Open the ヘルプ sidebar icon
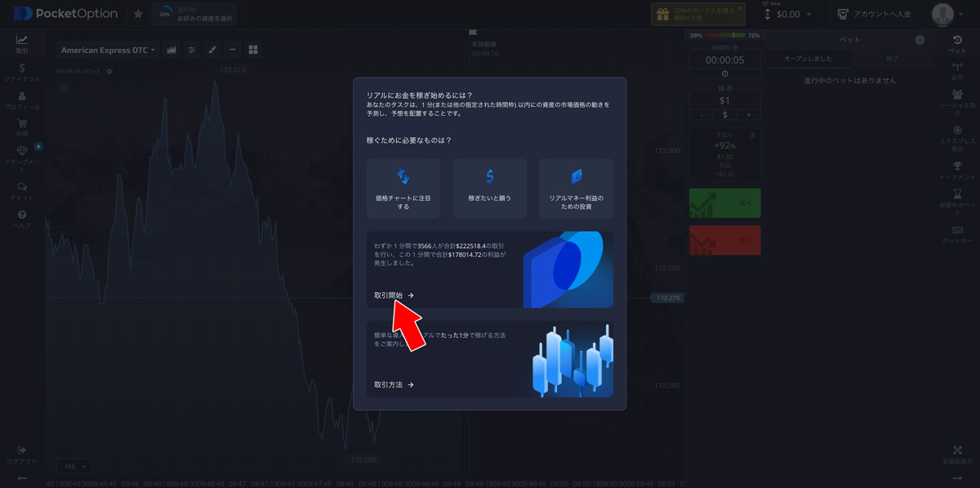This screenshot has height=488, width=980. (22, 215)
